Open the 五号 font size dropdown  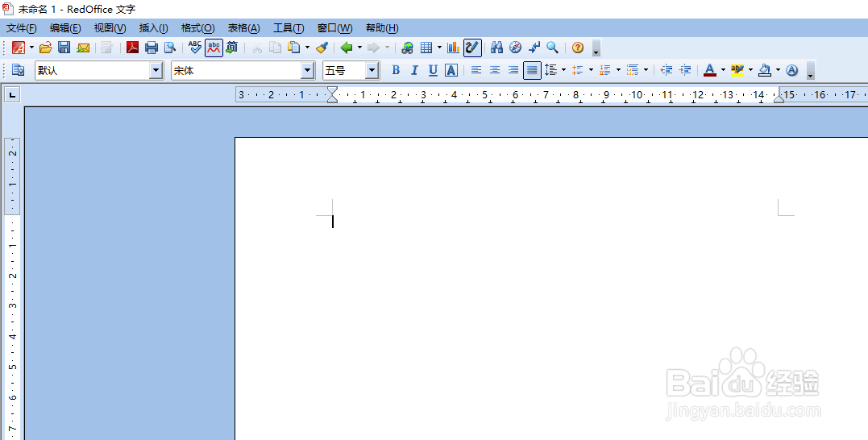[372, 70]
